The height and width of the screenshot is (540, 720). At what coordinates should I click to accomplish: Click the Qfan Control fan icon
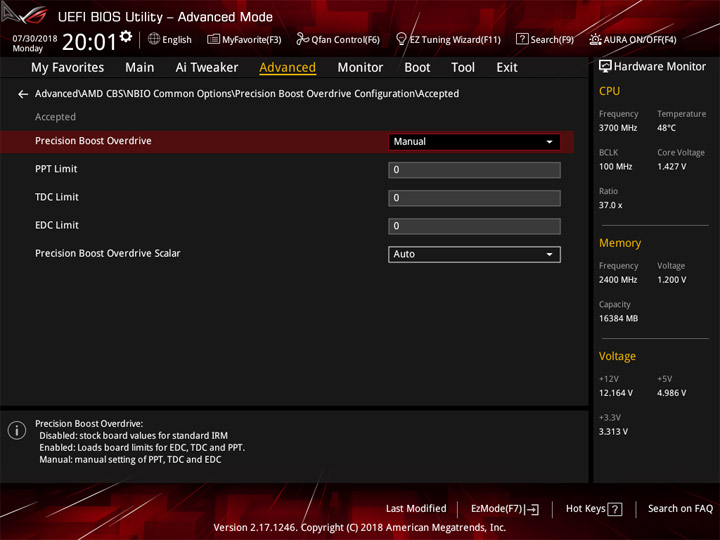pyautogui.click(x=302, y=39)
